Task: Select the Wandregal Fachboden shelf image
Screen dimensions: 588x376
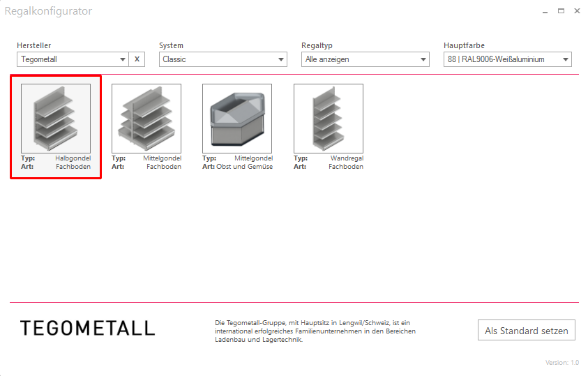Action: click(x=328, y=119)
